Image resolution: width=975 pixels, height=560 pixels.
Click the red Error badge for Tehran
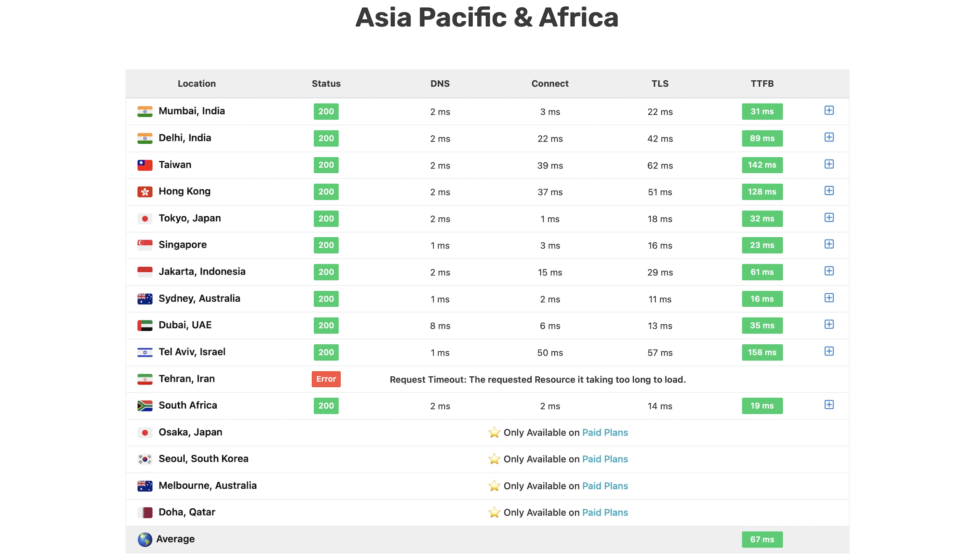(x=326, y=379)
